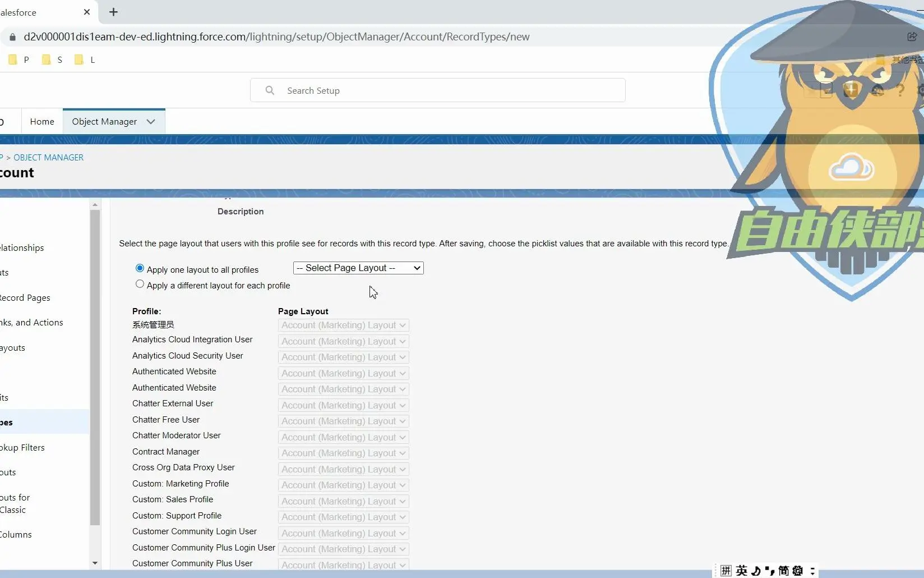Open page layout dropdown for Custom: Marketing Profile

click(x=343, y=485)
